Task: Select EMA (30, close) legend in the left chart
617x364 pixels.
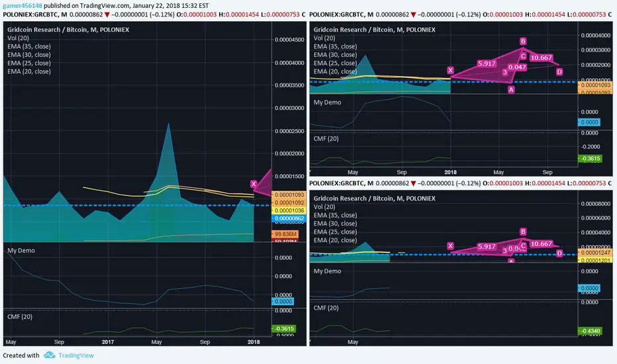Action: pos(28,55)
